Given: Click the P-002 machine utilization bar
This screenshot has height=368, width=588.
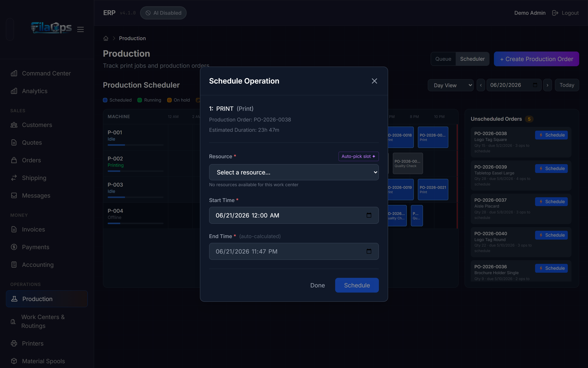Looking at the screenshot, I should click(x=136, y=171).
